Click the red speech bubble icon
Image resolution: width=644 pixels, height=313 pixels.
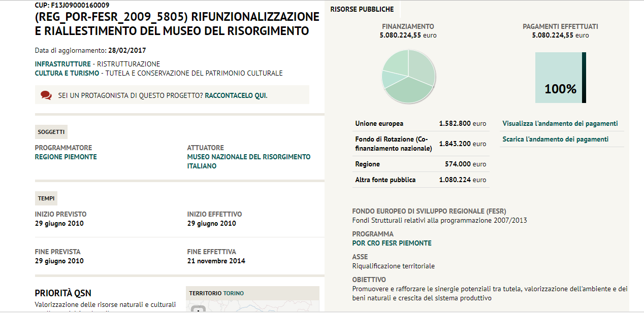pos(46,95)
